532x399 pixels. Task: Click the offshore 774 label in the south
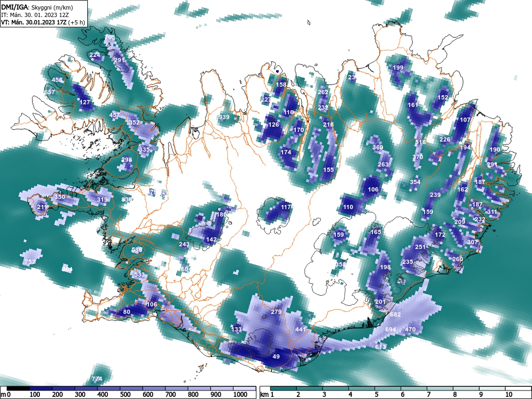97,379
